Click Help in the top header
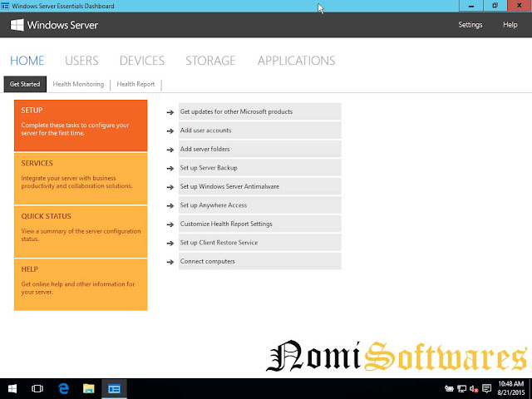The height and width of the screenshot is (399, 532). [x=510, y=25]
